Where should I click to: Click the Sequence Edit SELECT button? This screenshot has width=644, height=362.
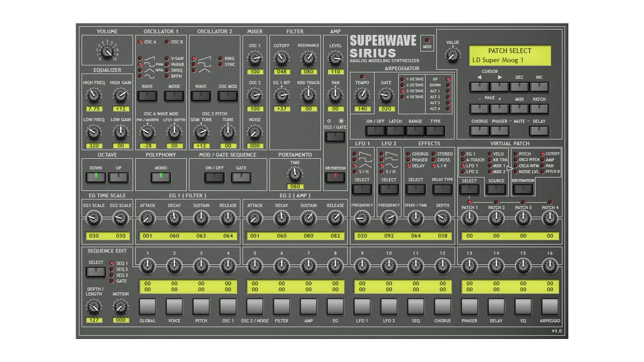click(x=96, y=271)
